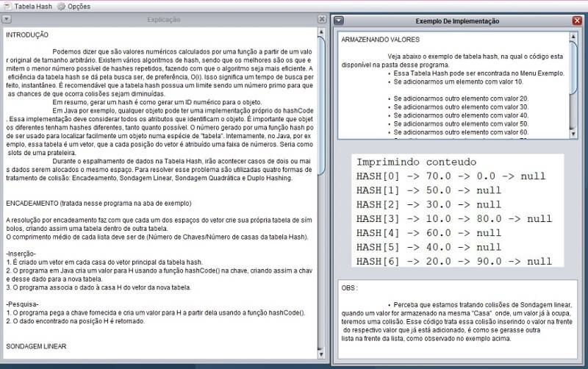The height and width of the screenshot is (369, 588).
Task: Open the Opções menu
Action: tap(79, 6)
